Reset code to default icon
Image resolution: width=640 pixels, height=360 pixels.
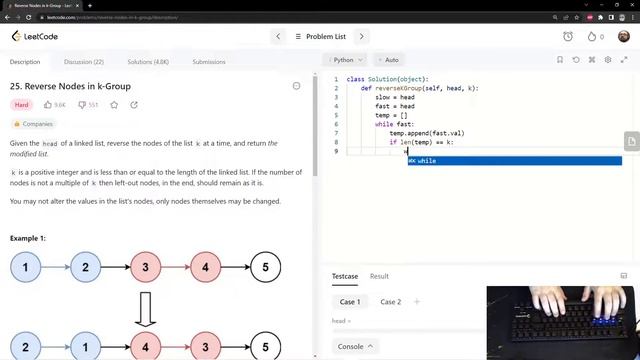tap(576, 60)
